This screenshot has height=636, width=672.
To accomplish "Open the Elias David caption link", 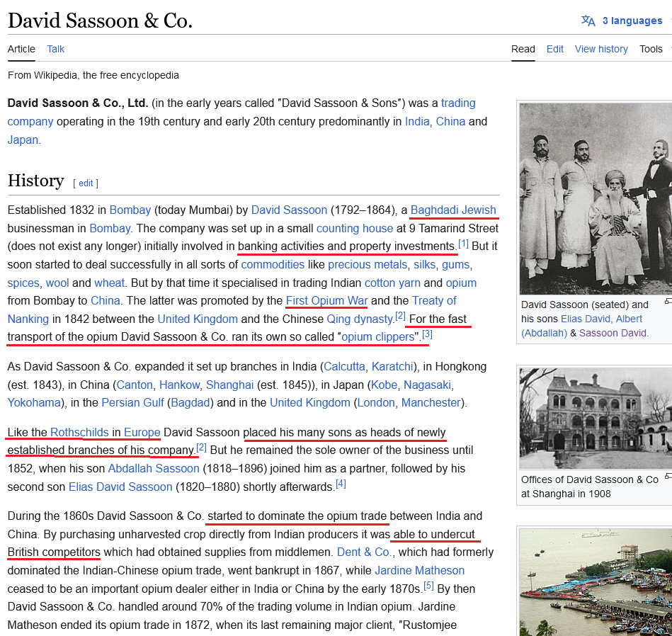I will coord(585,319).
